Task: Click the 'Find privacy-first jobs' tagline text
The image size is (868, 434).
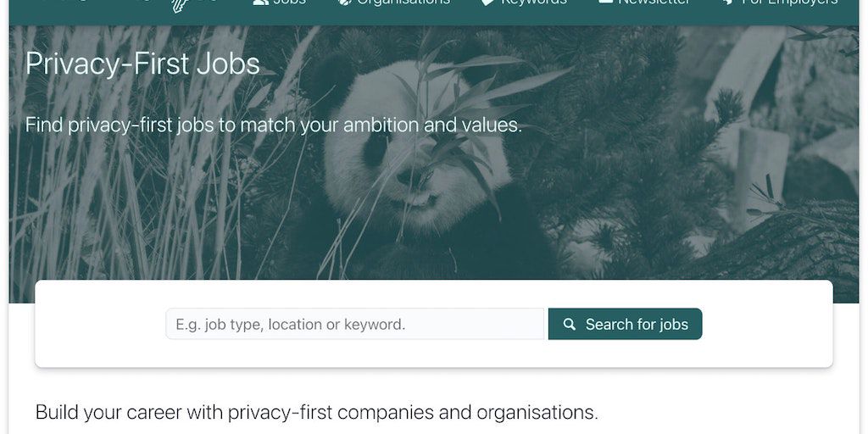Action: (273, 125)
